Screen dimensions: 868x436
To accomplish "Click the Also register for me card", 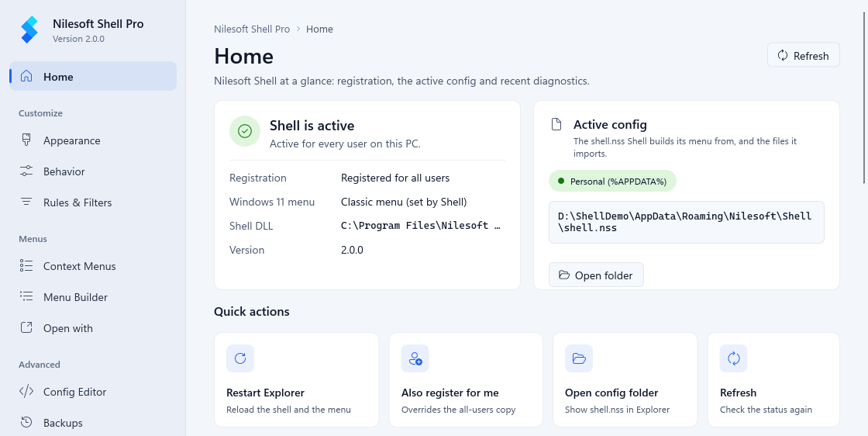I will point(466,379).
